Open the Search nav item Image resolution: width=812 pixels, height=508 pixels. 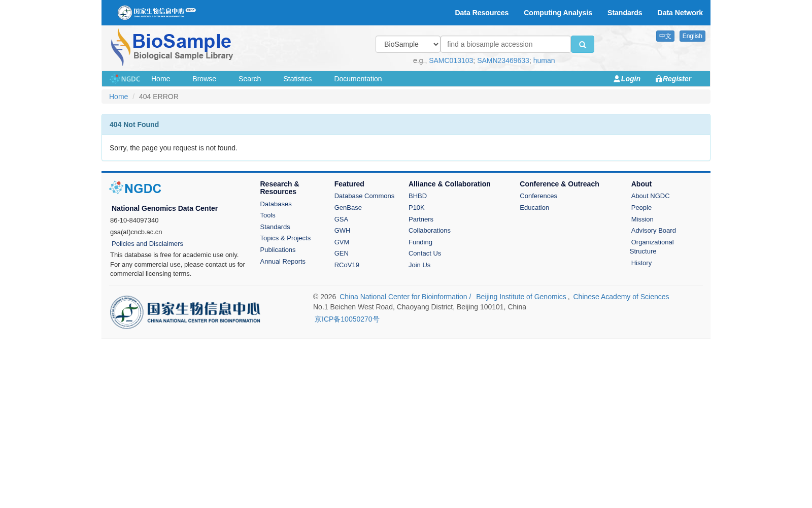click(x=250, y=79)
